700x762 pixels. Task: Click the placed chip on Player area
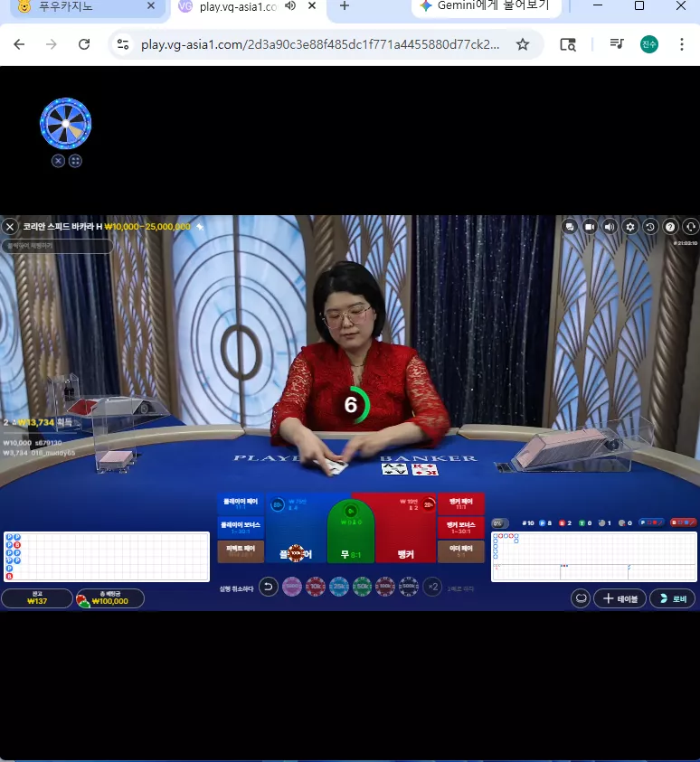[x=296, y=553]
